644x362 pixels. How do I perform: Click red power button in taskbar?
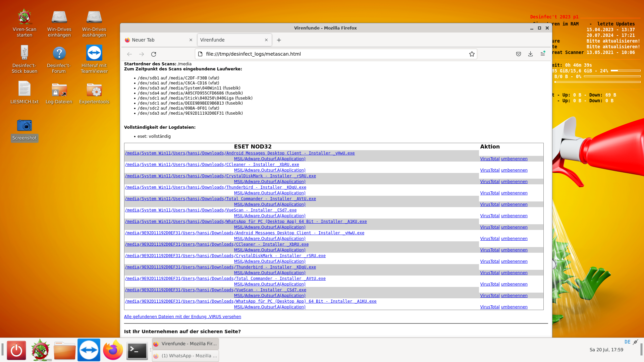(16, 351)
